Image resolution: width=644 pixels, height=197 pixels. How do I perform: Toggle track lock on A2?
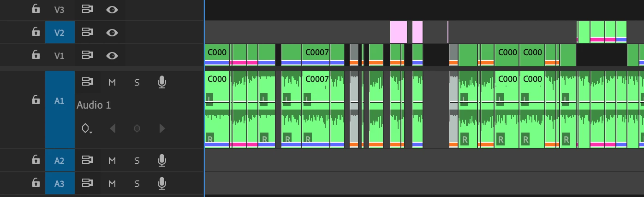[36, 160]
